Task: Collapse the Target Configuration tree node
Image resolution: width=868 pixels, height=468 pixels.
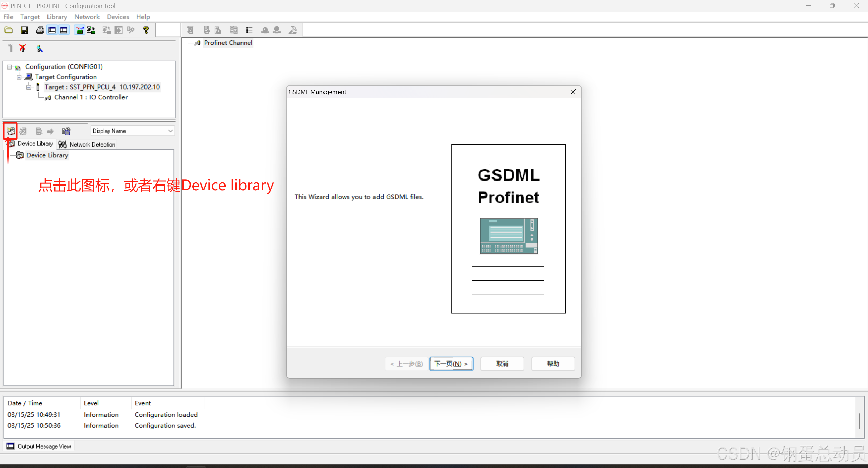Action: pos(19,77)
